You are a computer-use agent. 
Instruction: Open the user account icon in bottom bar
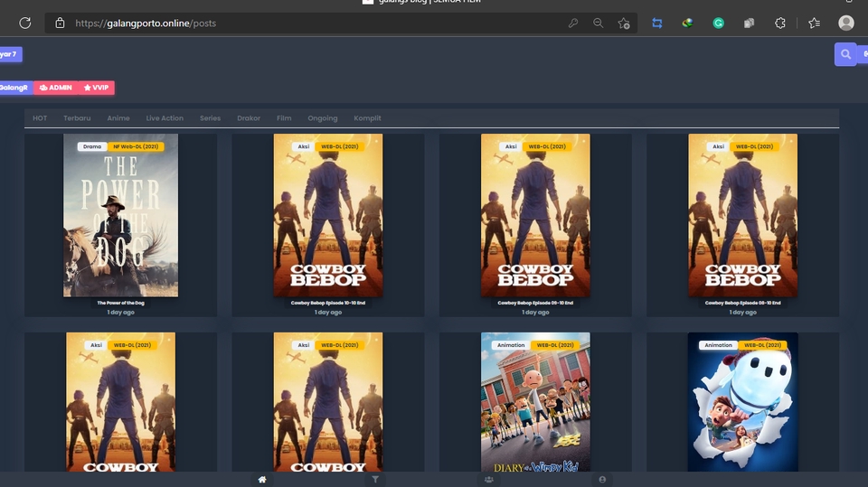(x=602, y=479)
